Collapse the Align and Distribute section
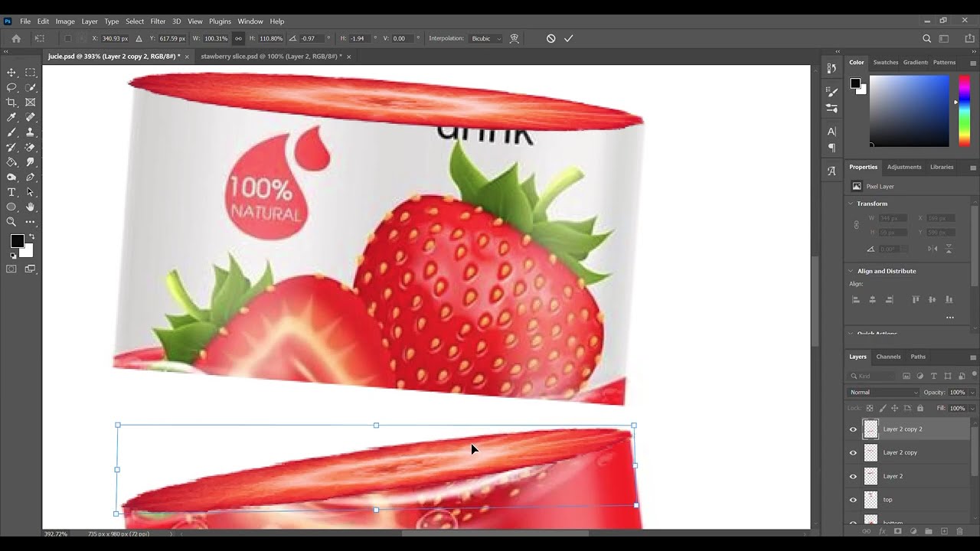Image resolution: width=980 pixels, height=551 pixels. click(850, 271)
